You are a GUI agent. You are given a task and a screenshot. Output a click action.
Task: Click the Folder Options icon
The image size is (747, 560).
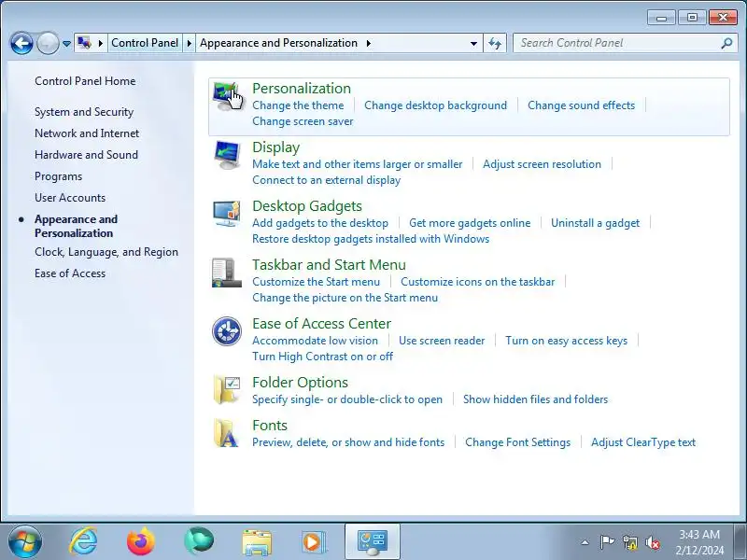point(227,389)
